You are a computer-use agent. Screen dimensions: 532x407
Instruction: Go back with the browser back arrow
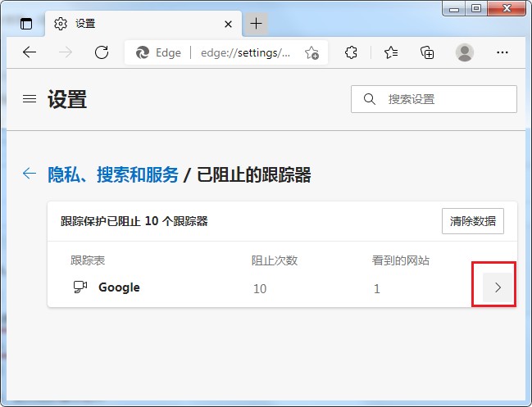(30, 52)
